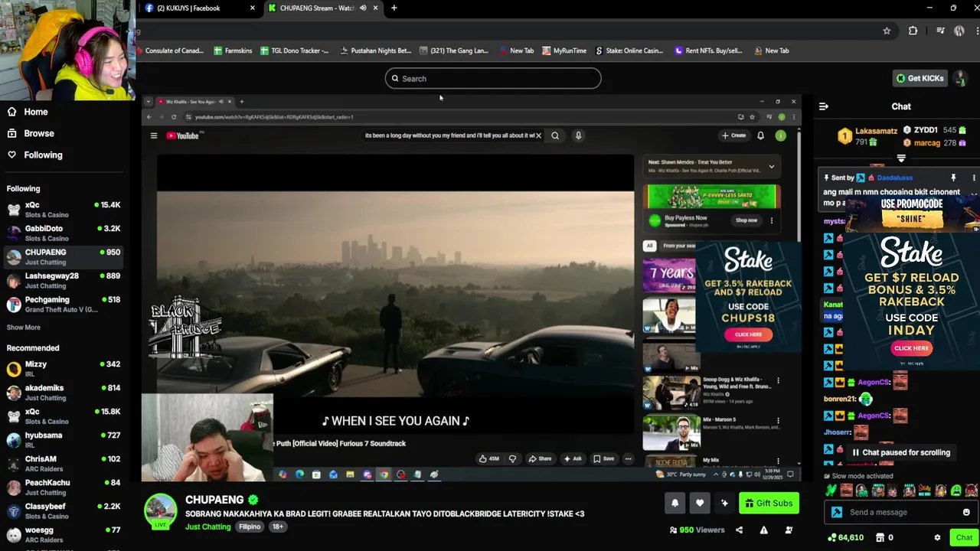The width and height of the screenshot is (980, 551).
Task: Click the Gift Subs button
Action: point(769,503)
